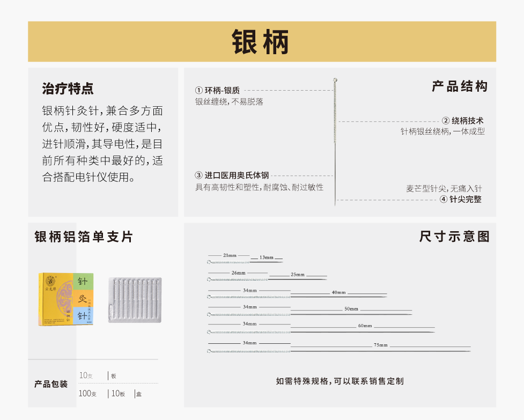Click circled number 3 imported austenitic steel label
The height and width of the screenshot is (420, 524).
[232, 175]
